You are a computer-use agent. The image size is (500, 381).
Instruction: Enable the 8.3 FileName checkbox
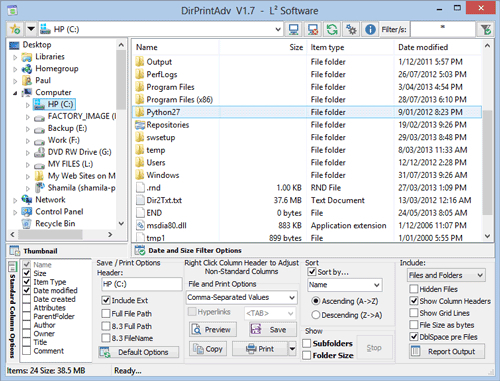coord(106,338)
